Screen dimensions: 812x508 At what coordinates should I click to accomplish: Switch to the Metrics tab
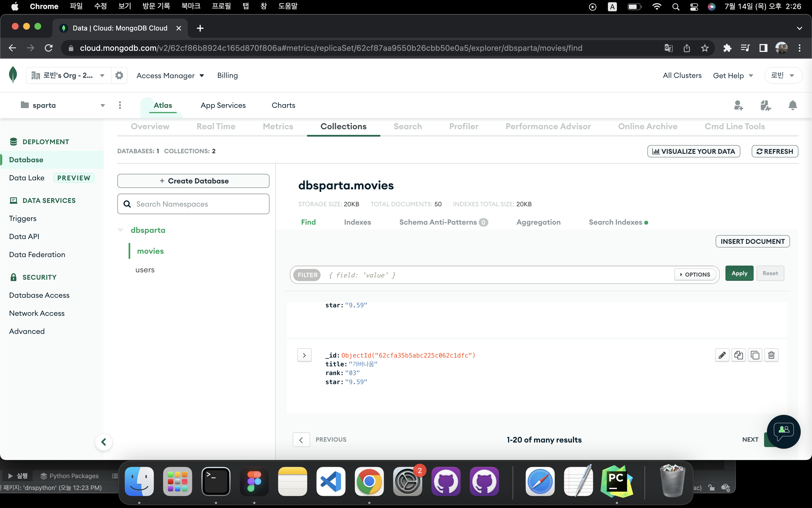tap(278, 126)
